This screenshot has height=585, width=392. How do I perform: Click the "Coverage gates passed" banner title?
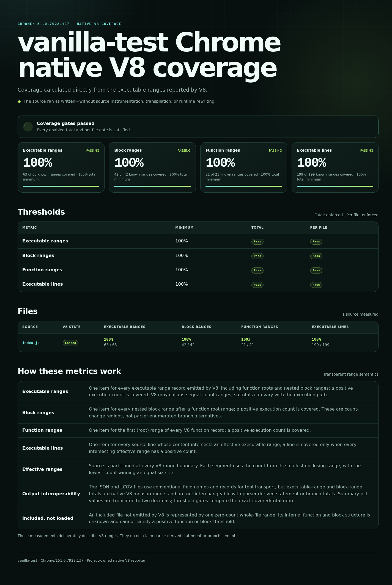tap(66, 124)
